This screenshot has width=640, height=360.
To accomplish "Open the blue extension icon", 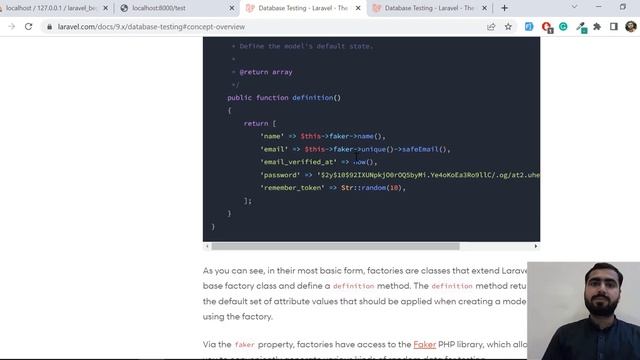I will coord(529,27).
